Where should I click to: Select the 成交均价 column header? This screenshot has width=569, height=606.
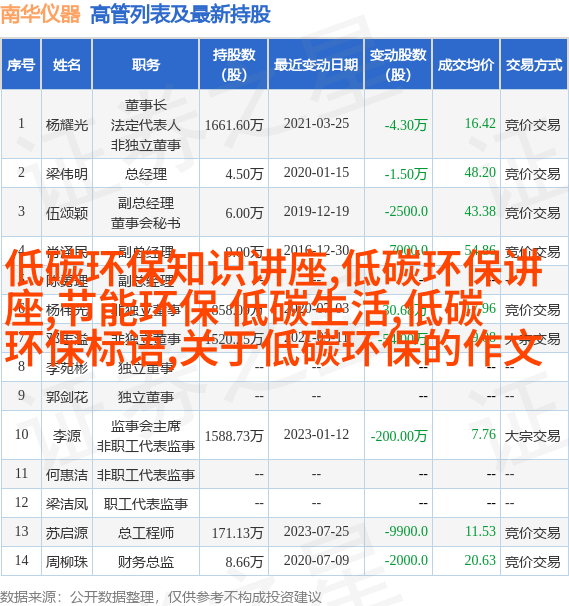466,65
